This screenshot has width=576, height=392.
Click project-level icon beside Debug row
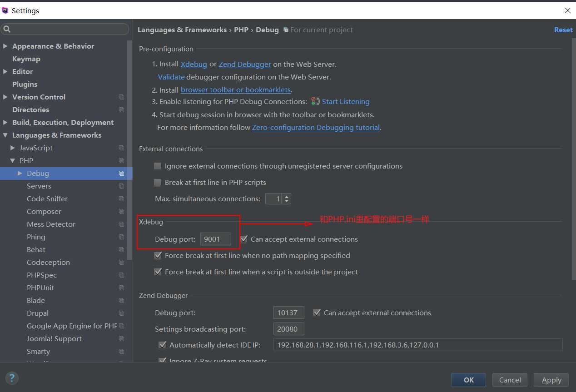(121, 173)
